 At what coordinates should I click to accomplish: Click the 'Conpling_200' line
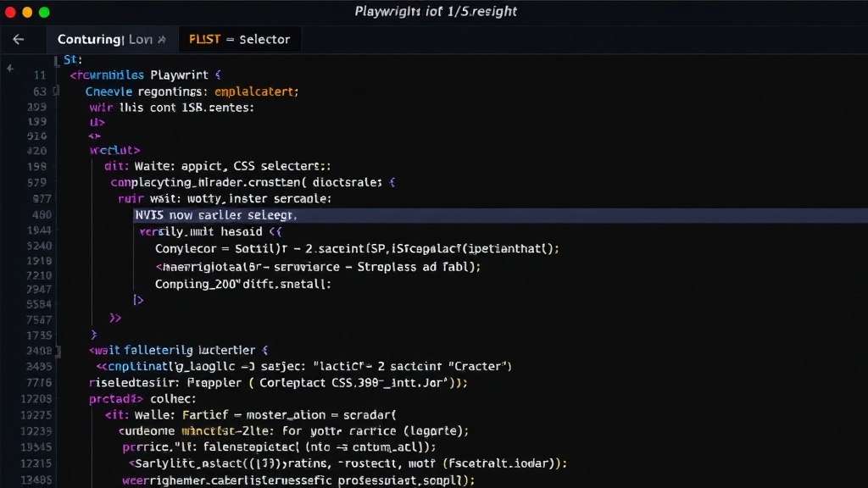pos(243,284)
